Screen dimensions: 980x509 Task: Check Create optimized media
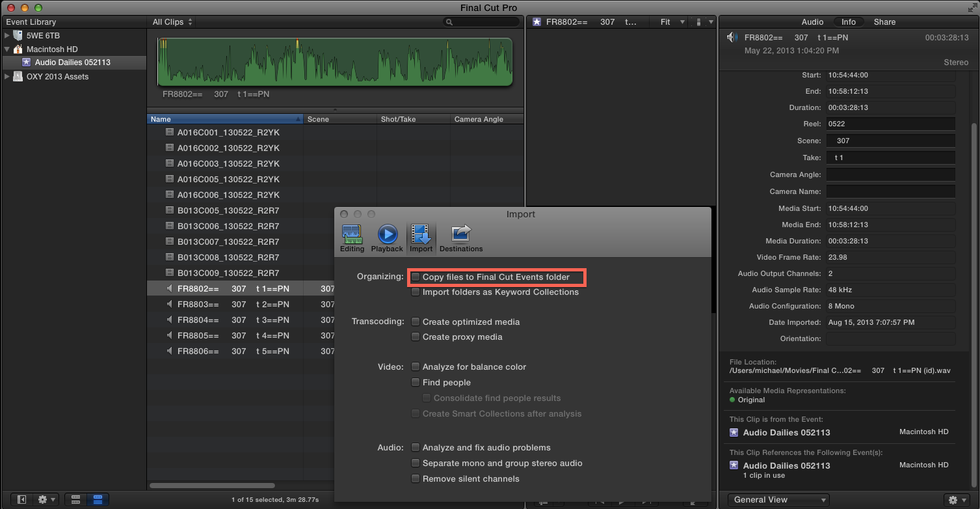[416, 322]
